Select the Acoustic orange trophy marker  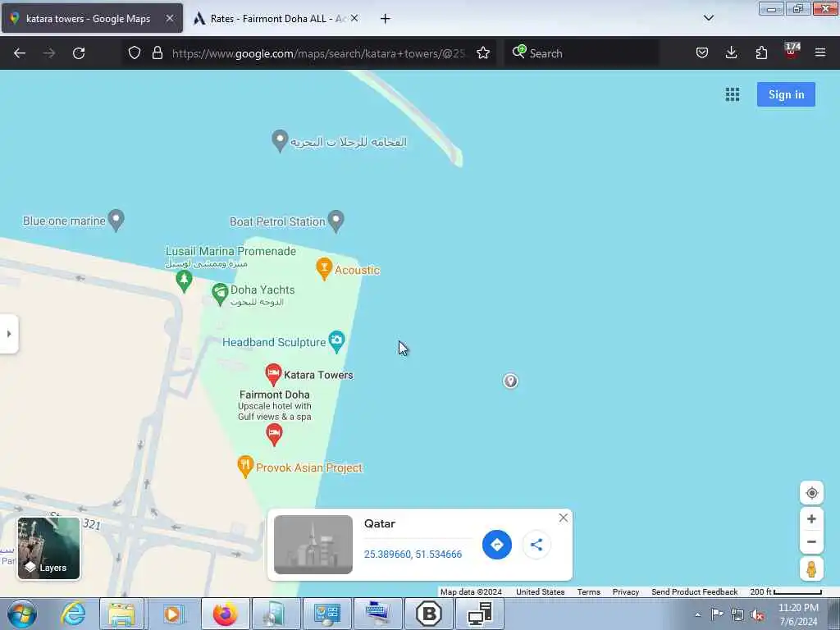323,269
